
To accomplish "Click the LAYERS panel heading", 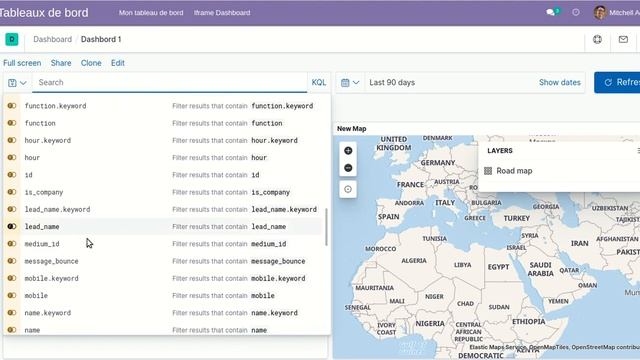I will 500,151.
